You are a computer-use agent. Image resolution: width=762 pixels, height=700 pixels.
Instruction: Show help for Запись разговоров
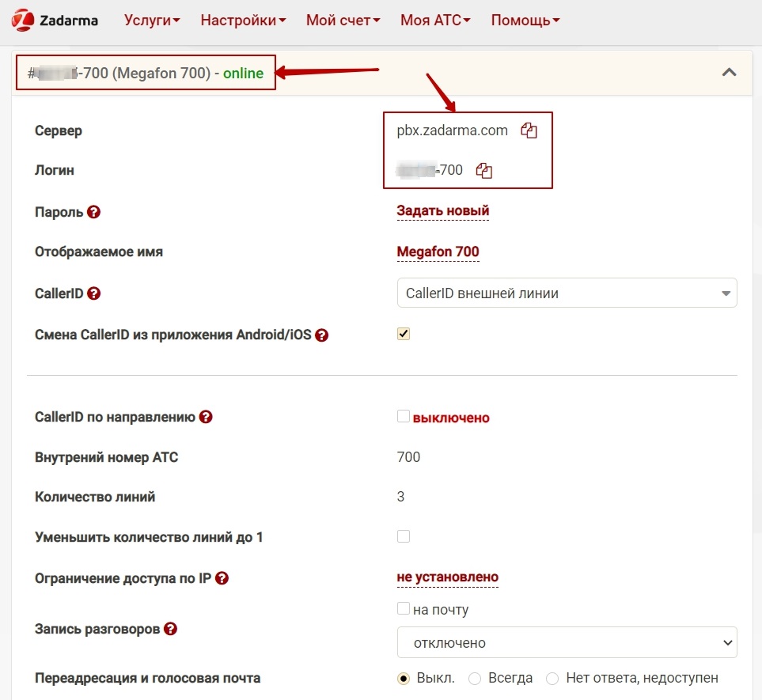(x=171, y=629)
